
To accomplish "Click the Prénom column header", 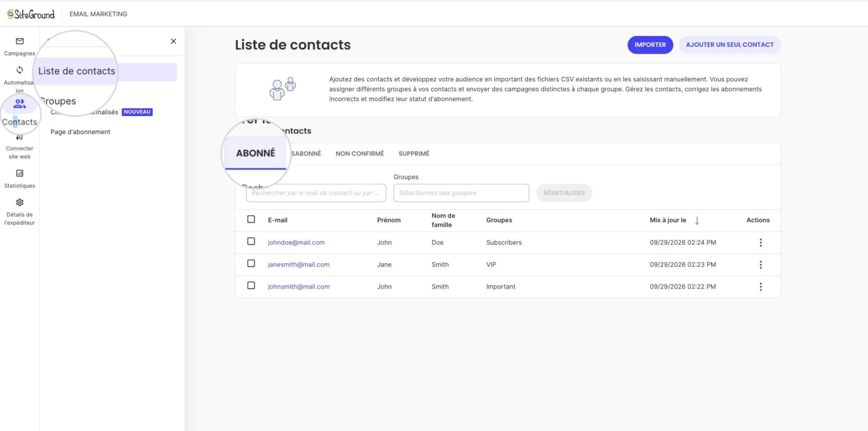I will [389, 221].
